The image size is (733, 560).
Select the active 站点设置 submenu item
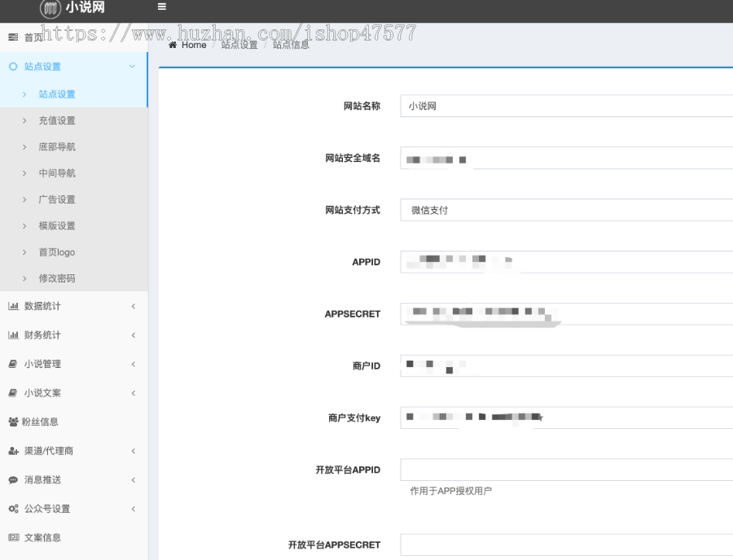point(74,94)
